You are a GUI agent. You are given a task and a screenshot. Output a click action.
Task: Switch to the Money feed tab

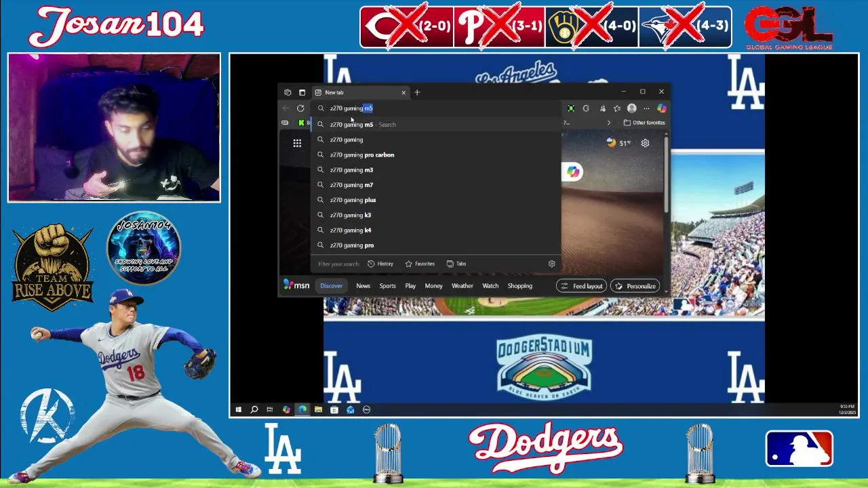(434, 286)
